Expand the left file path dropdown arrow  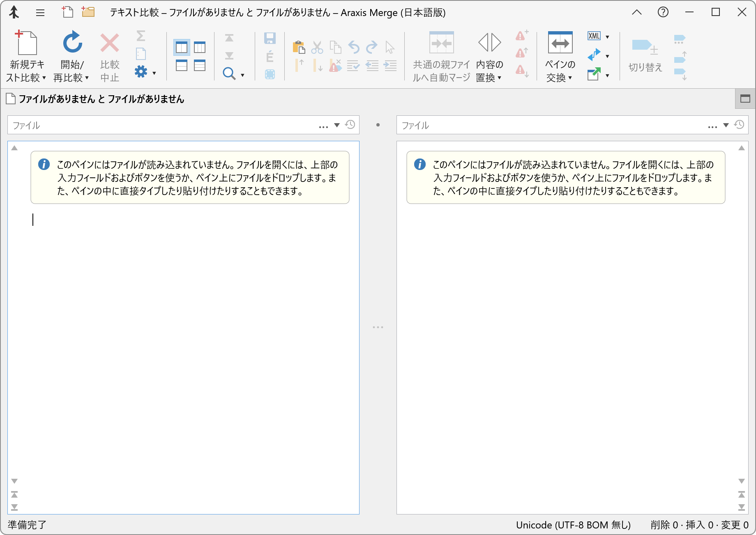point(337,125)
